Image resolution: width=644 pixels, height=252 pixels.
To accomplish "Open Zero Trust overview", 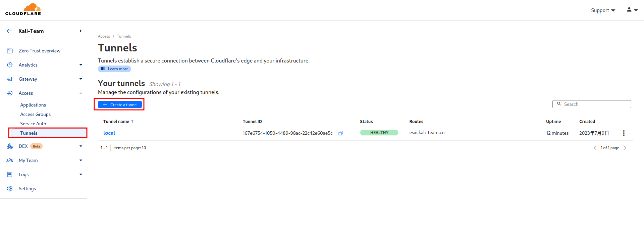I will (40, 51).
